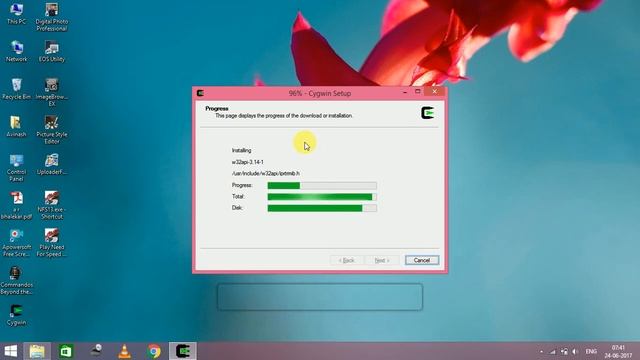The width and height of the screenshot is (640, 360).
Task: Click Cygwin icon in setup title bar
Action: [200, 93]
